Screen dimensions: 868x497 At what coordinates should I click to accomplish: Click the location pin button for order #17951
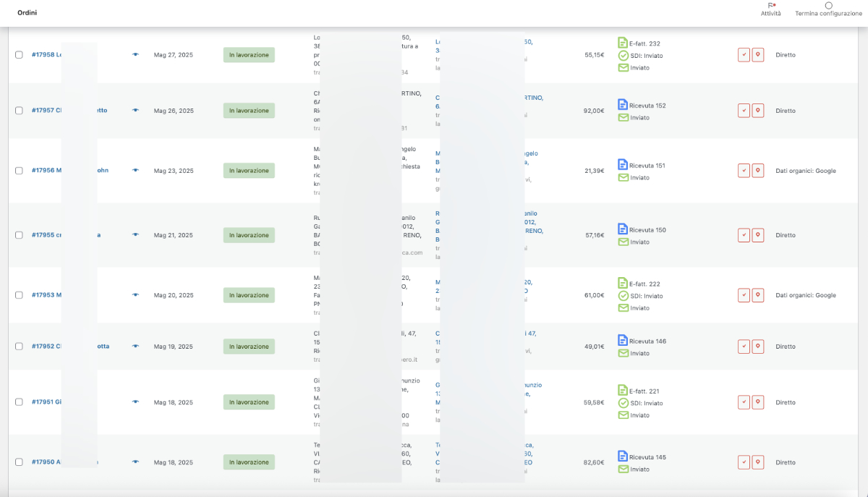[x=758, y=402]
